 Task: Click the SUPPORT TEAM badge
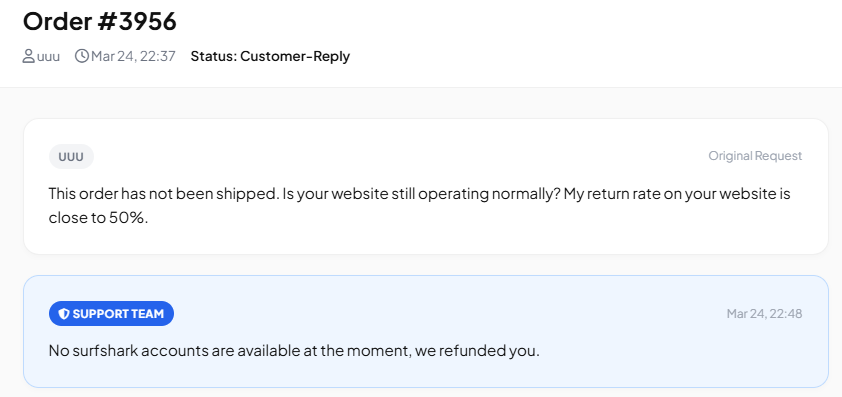coord(111,314)
